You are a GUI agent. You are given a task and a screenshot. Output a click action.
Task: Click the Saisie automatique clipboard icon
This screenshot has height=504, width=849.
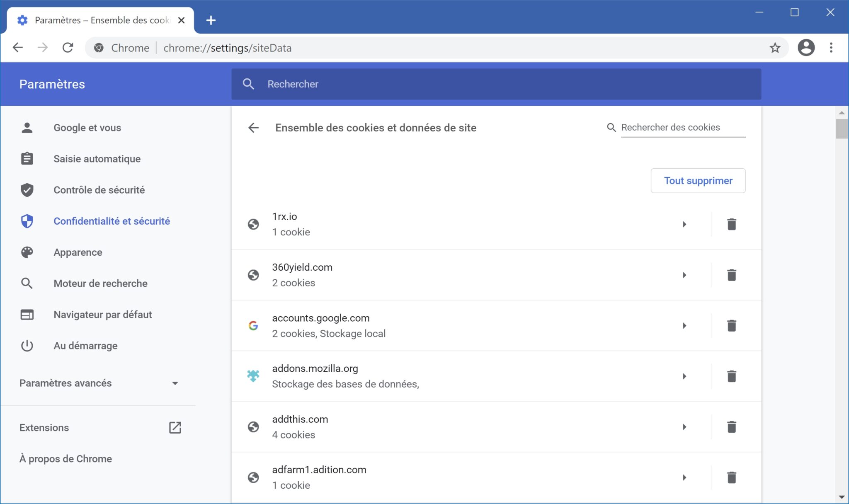[x=27, y=159]
